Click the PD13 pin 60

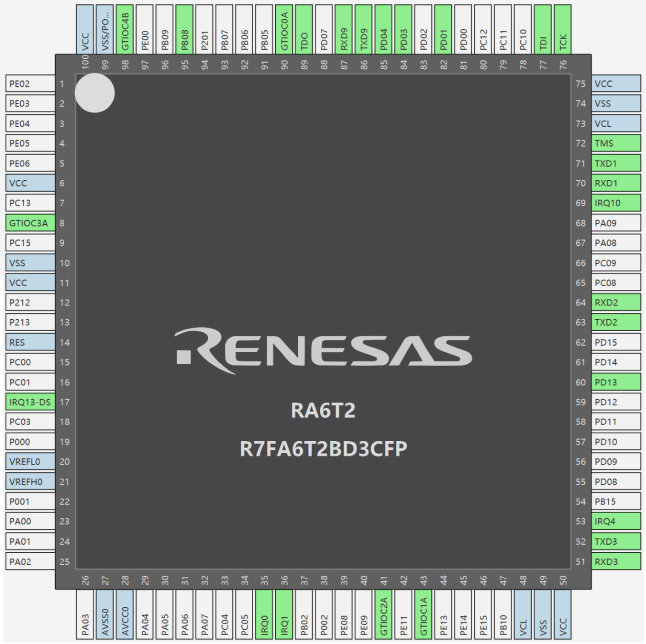tap(616, 382)
